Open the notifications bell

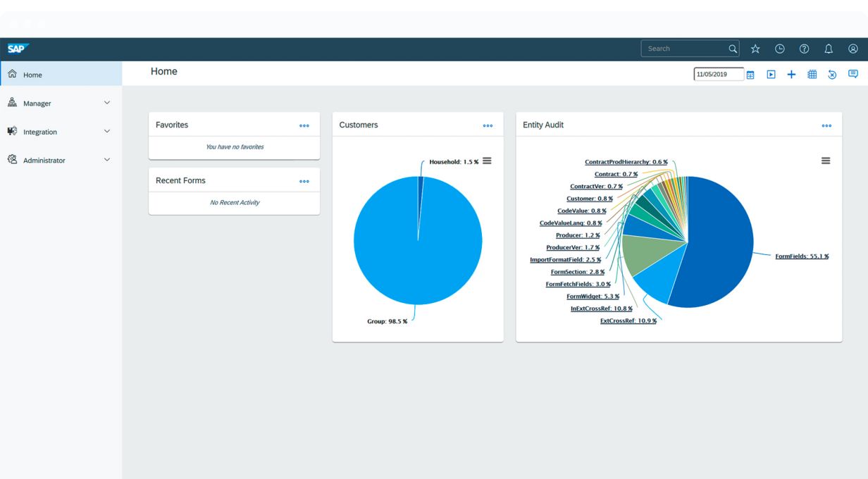tap(829, 49)
